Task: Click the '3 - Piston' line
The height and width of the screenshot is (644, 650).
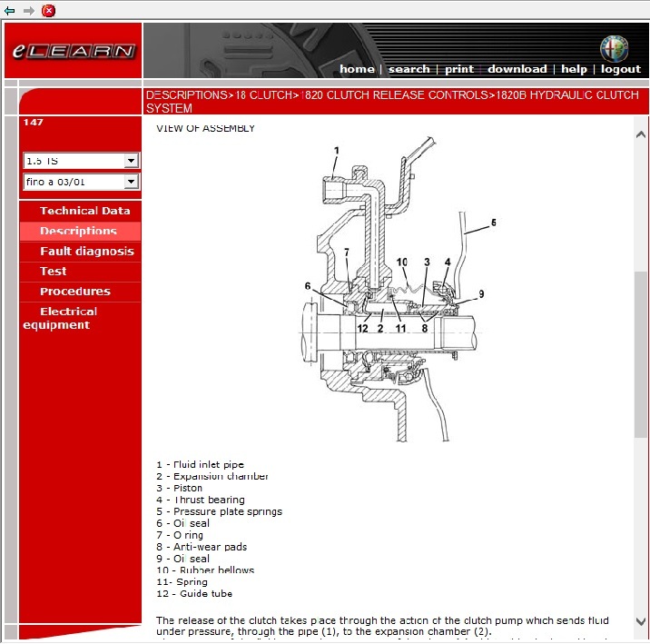Action: coord(179,488)
